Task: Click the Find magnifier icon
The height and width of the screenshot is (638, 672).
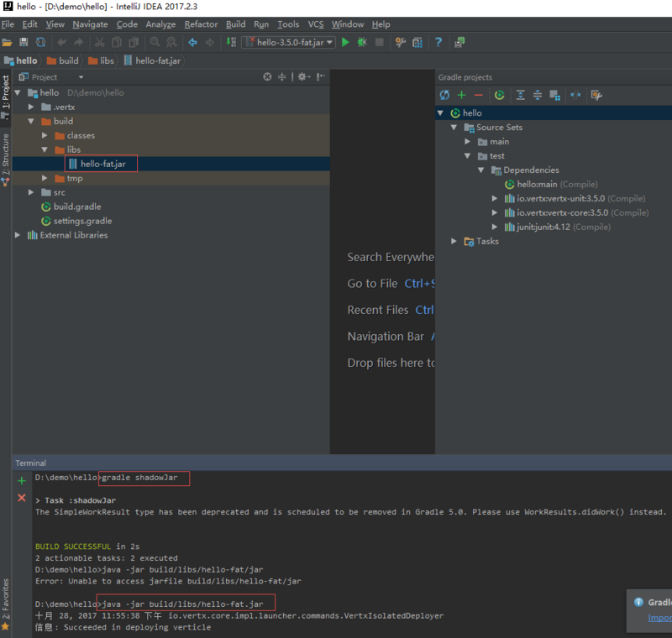Action: pos(155,42)
